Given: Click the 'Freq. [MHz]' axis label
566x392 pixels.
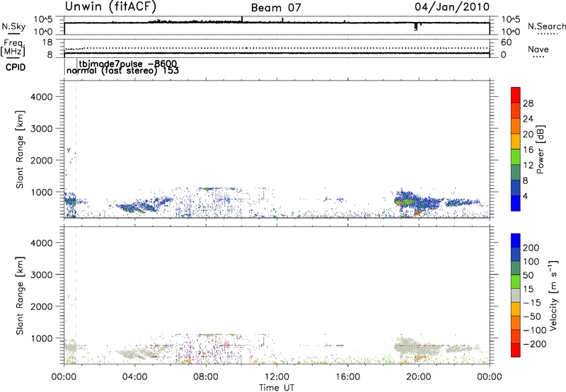Looking at the screenshot, I should click(13, 48).
